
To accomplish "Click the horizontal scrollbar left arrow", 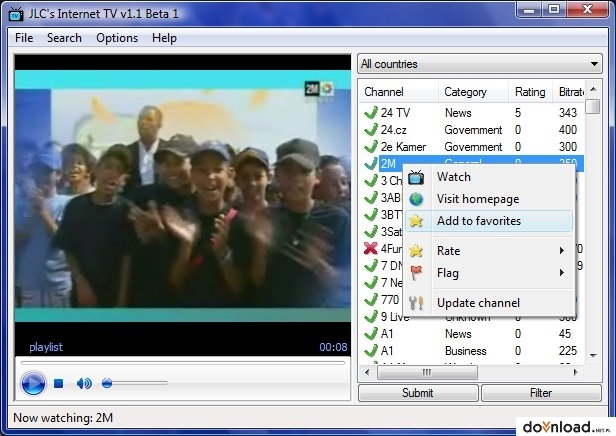I will coord(367,372).
